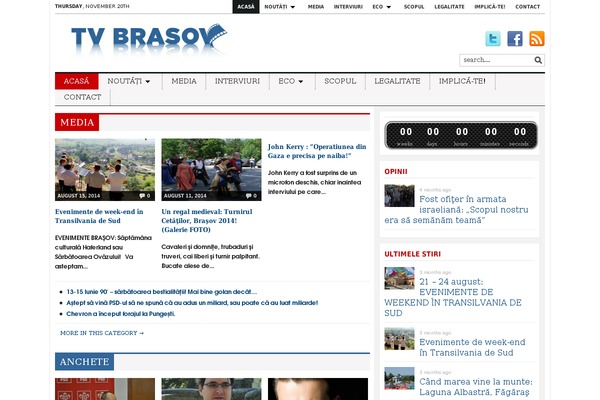Select Media in the top bar

(x=316, y=7)
